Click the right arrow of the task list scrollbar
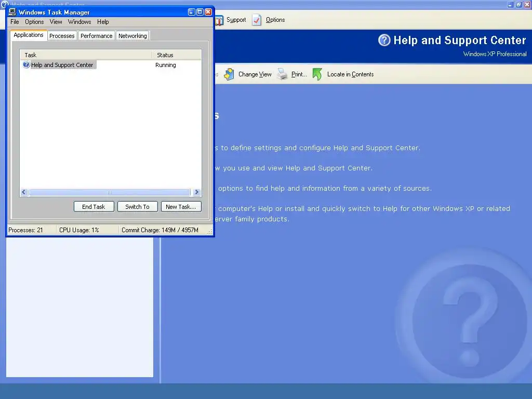Screen dimensions: 532x399 coord(196,192)
